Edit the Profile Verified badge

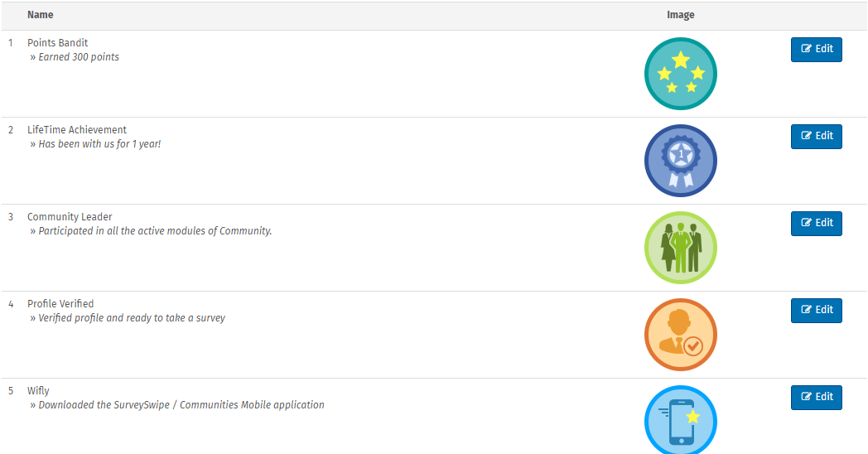tap(816, 310)
